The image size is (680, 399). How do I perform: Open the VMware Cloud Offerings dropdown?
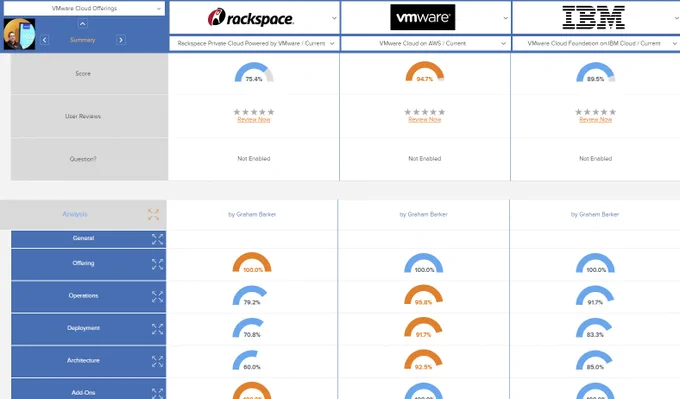(x=84, y=8)
